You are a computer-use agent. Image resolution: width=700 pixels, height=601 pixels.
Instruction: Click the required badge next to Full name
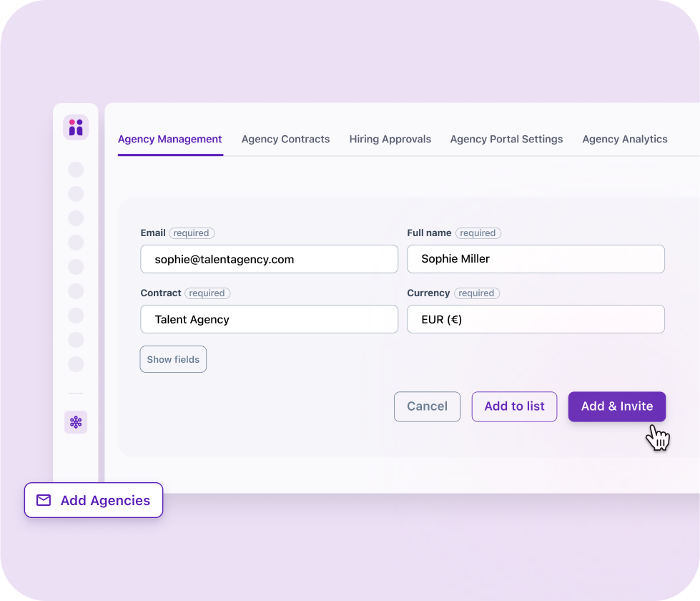pyautogui.click(x=478, y=233)
